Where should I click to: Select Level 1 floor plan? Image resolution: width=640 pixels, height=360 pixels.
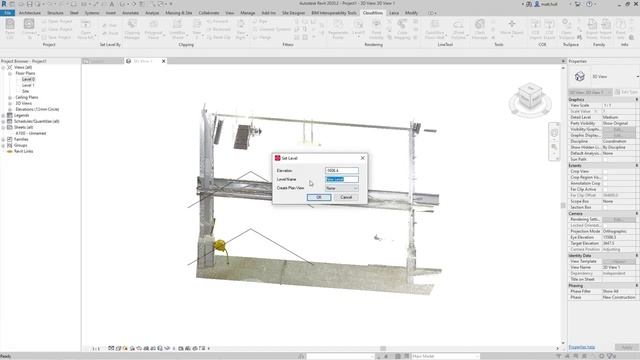click(28, 85)
